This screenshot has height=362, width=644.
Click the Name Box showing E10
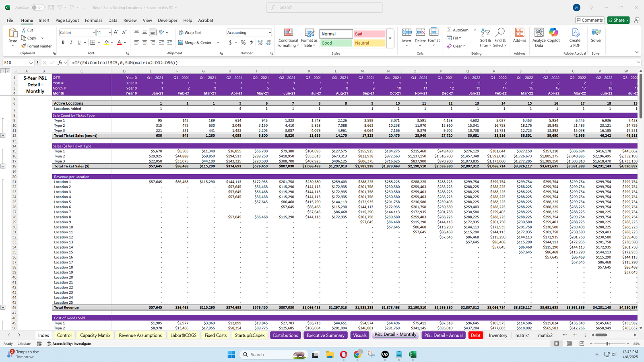15,63
